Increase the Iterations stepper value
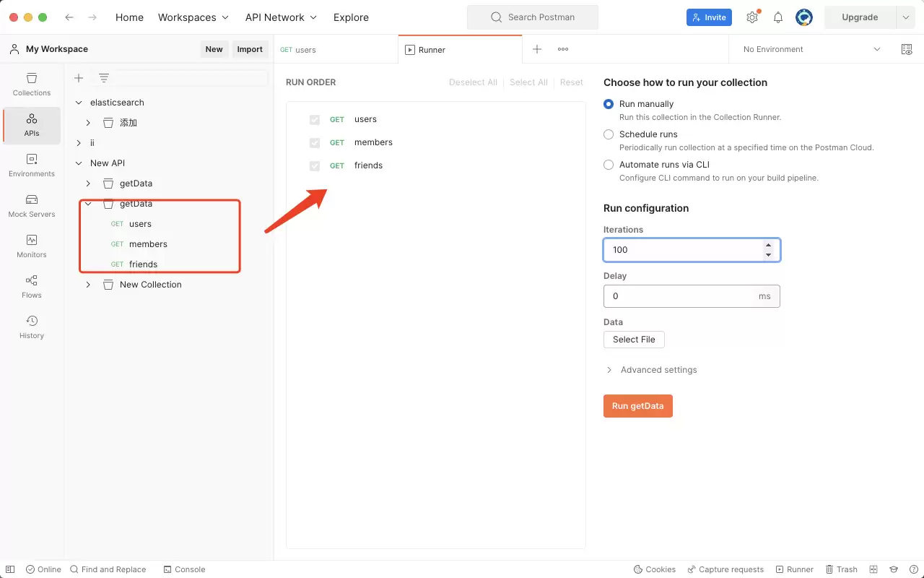Viewport: 924px width, 578px height. [x=768, y=245]
